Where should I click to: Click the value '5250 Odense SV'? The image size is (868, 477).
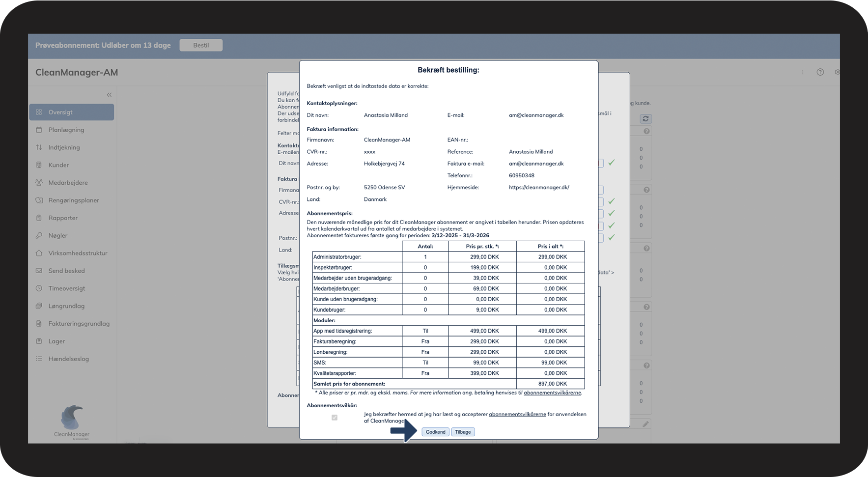pos(385,187)
